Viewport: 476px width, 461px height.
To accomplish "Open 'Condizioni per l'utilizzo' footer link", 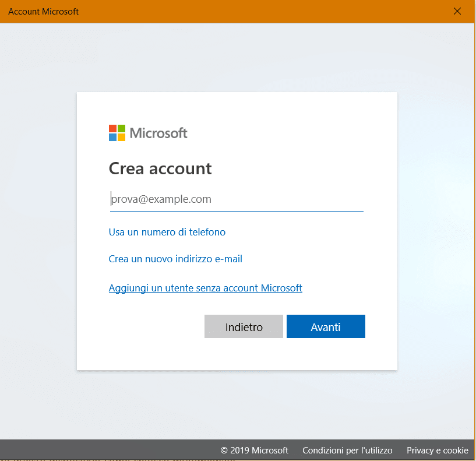I will pos(347,451).
